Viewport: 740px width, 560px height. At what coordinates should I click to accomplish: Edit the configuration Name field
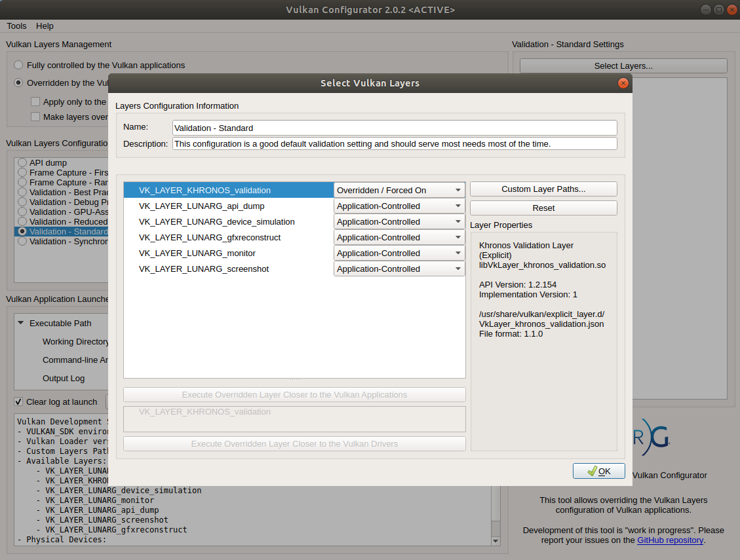pos(395,128)
